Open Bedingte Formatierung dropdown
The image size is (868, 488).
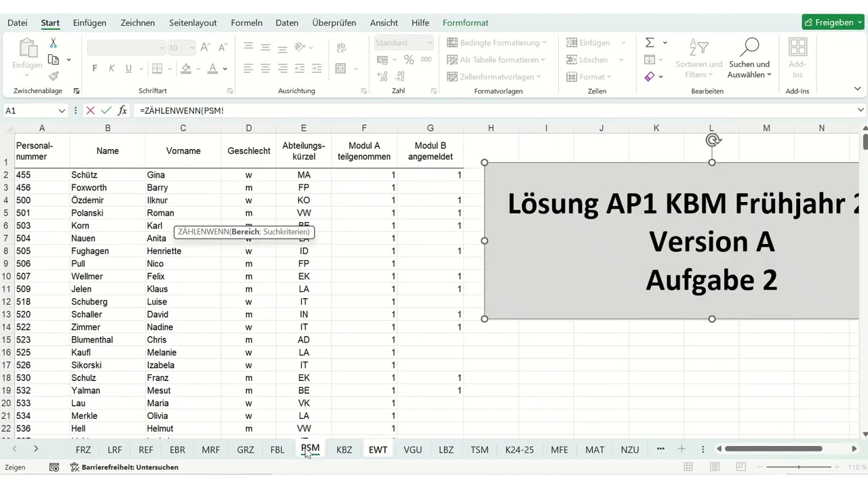point(497,43)
